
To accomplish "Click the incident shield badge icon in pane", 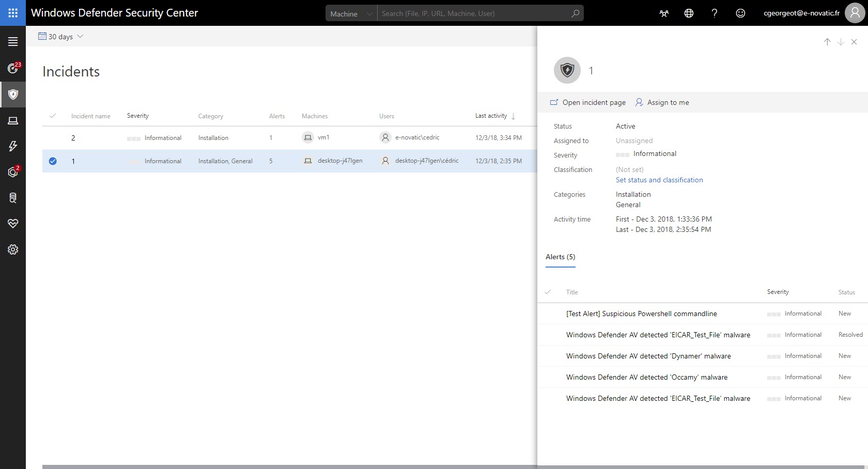I will click(x=567, y=70).
